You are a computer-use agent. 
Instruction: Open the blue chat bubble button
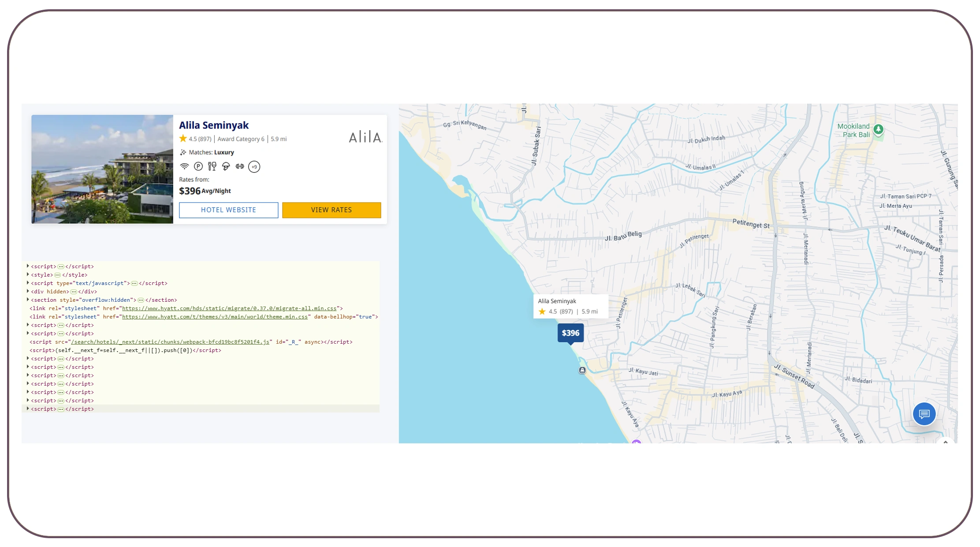(x=924, y=414)
